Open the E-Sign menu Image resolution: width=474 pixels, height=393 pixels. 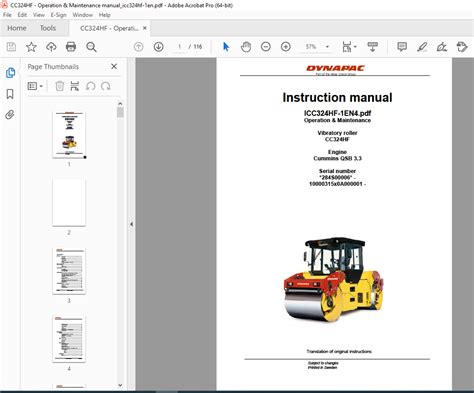(58, 15)
